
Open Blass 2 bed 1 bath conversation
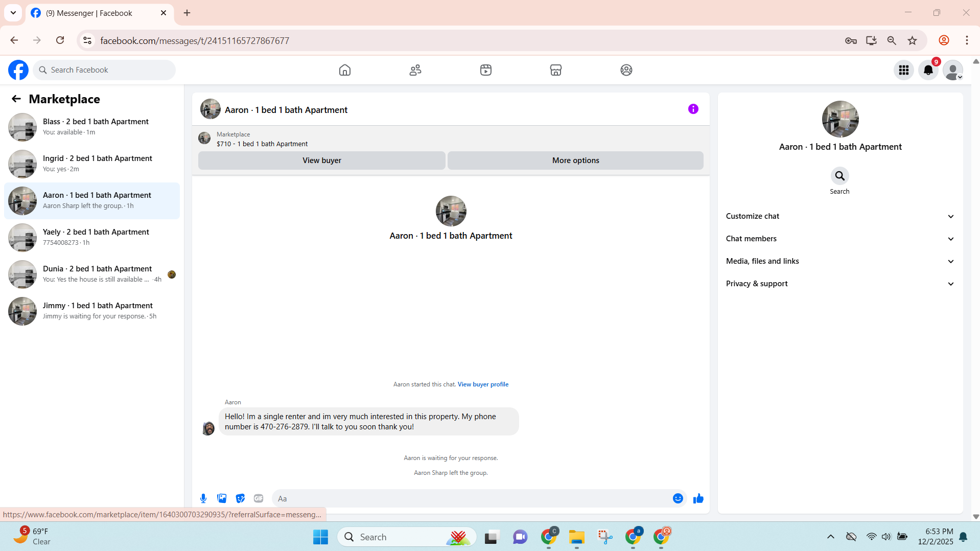click(92, 127)
